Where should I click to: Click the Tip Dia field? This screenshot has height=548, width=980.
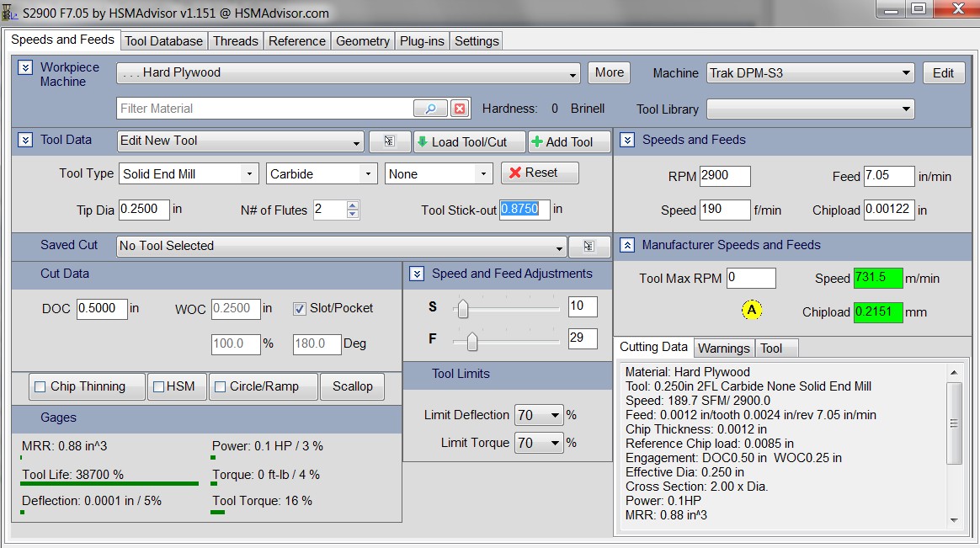pos(144,210)
